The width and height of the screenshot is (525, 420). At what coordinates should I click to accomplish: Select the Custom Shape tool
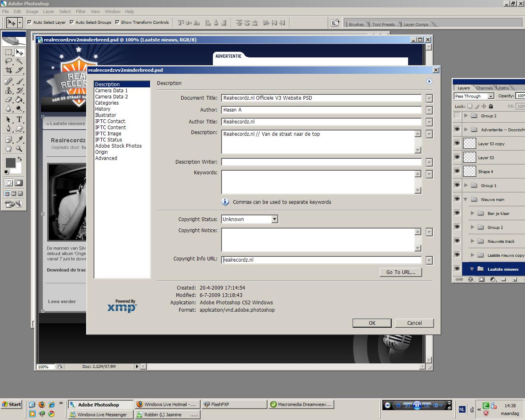point(19,128)
